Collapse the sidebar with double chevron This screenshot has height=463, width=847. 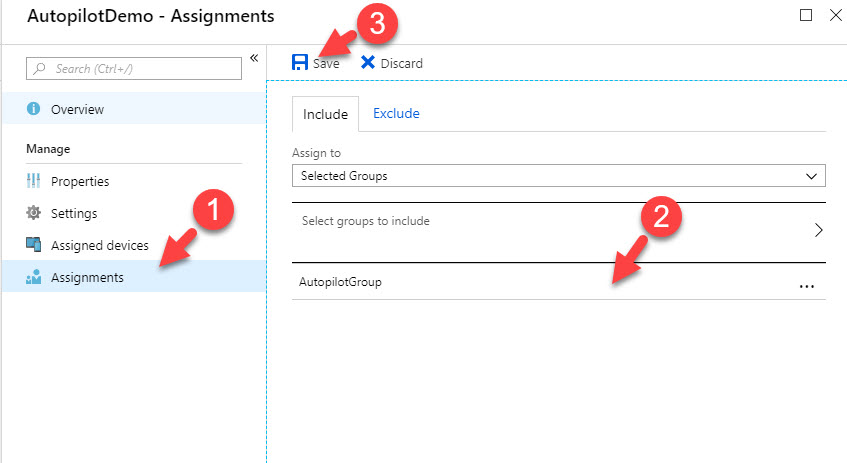(x=254, y=58)
